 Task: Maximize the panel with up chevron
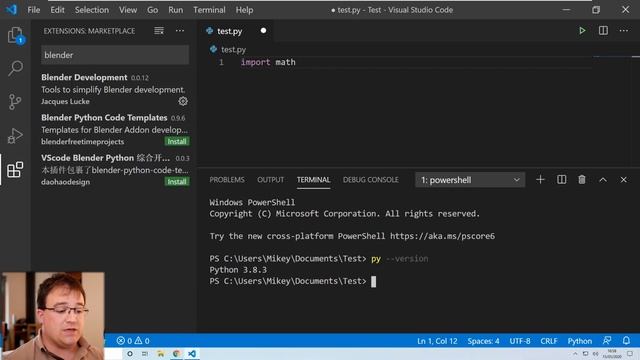click(x=603, y=180)
